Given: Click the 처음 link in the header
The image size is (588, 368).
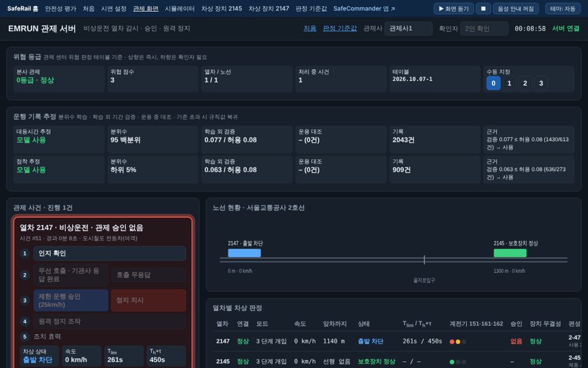Looking at the screenshot, I should 310,28.
